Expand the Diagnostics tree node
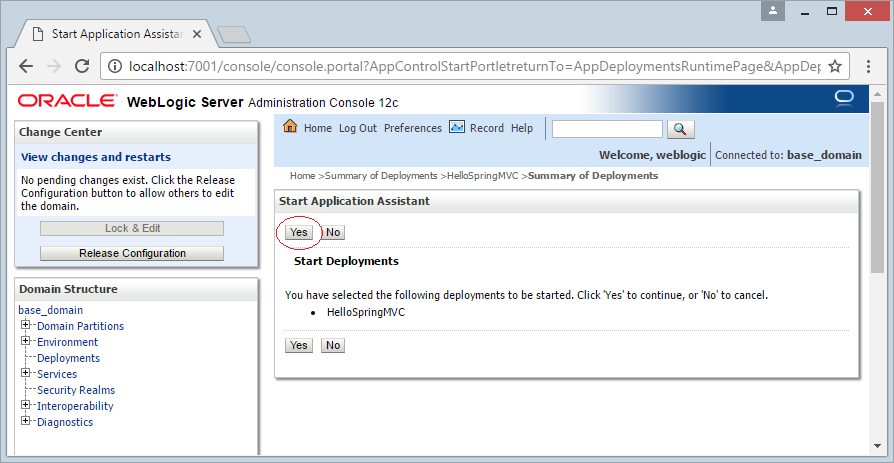Screen dimensions: 894x463 pyautogui.click(x=25, y=421)
